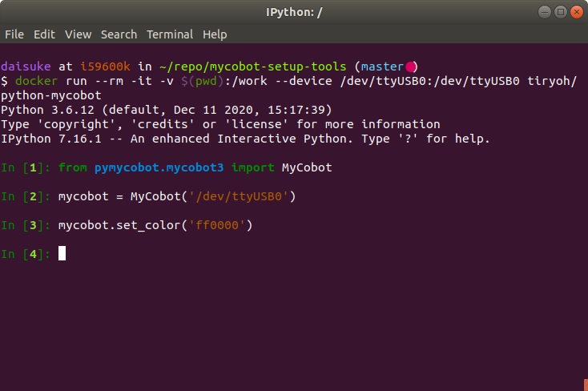
Task: Click 'daisuke' username in shell prompt
Action: pos(26,67)
